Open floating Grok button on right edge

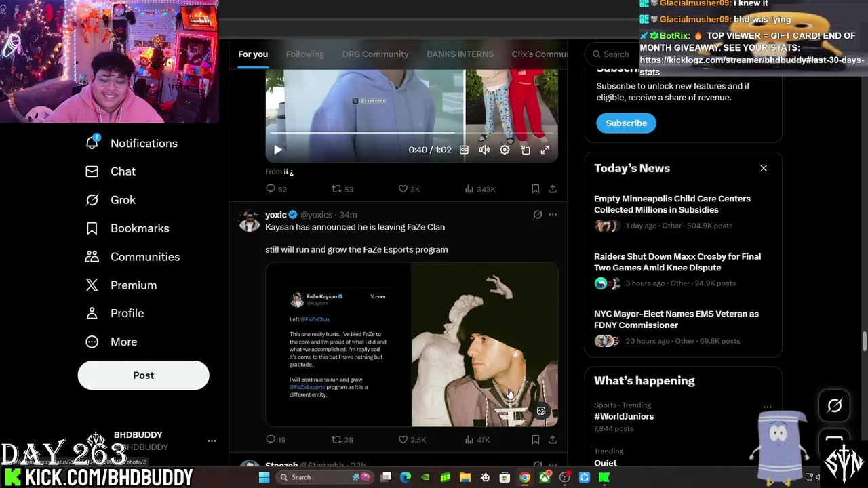[835, 406]
